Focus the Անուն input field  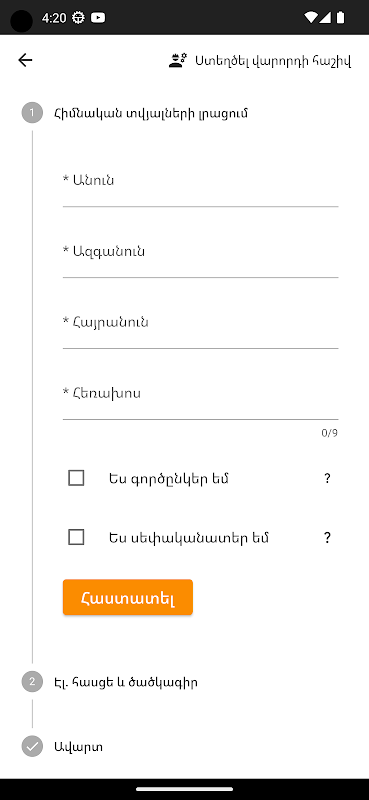coord(200,186)
